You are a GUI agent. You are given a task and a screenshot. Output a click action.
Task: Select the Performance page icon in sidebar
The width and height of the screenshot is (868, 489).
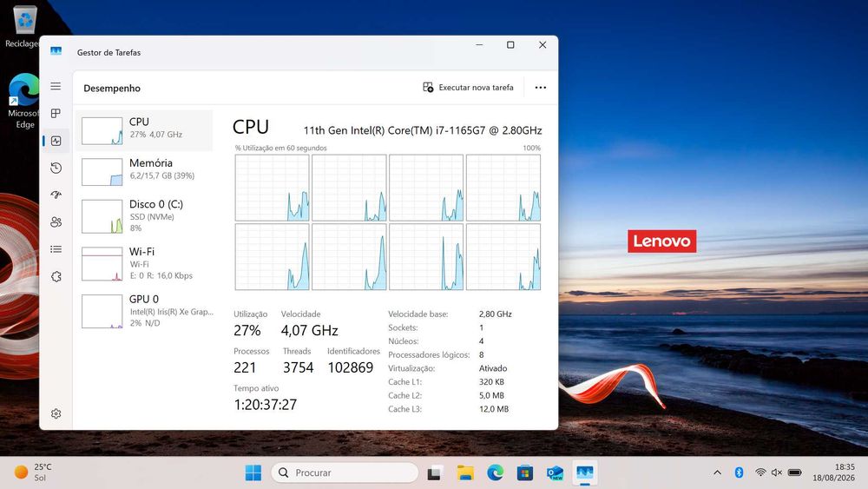pos(56,141)
